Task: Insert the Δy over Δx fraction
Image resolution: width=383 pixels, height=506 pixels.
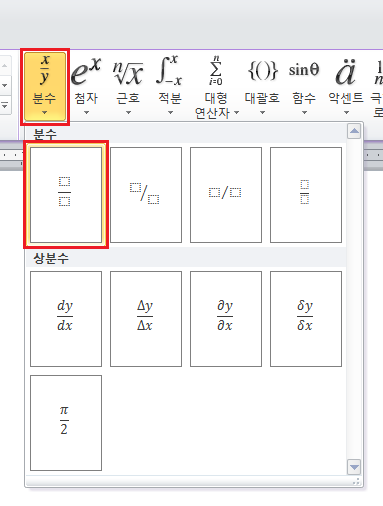Action: [x=146, y=319]
